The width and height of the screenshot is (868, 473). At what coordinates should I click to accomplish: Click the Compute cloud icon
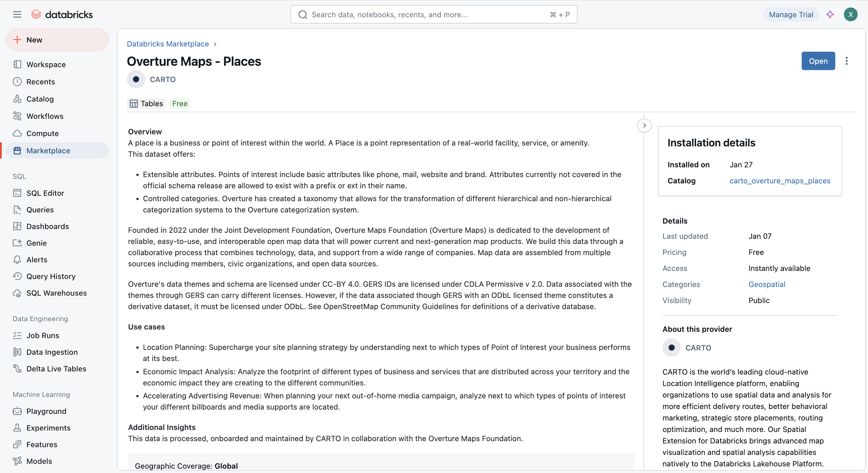click(x=17, y=133)
